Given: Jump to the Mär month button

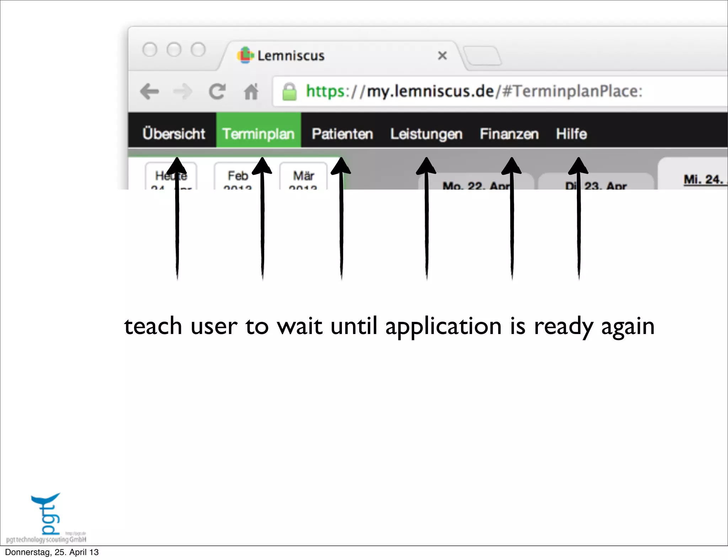Looking at the screenshot, I should coord(303,176).
